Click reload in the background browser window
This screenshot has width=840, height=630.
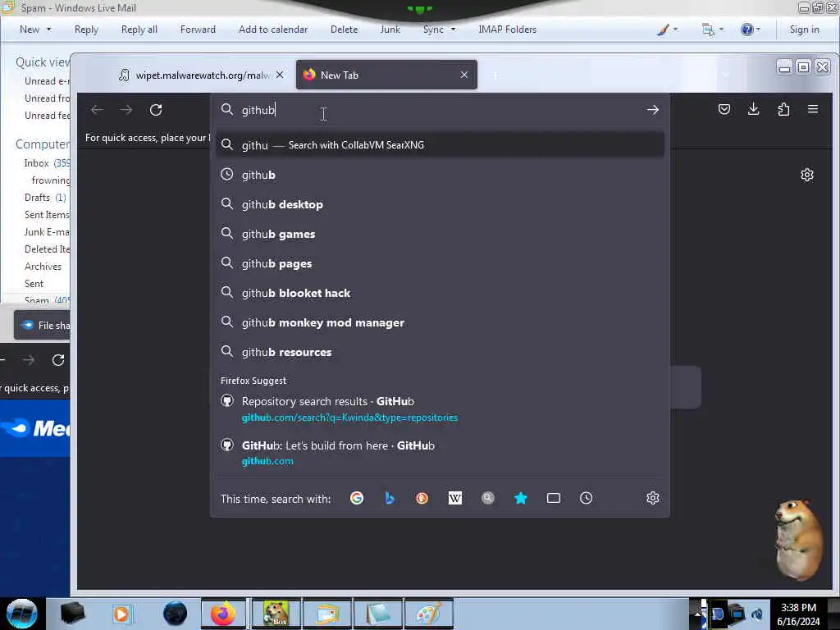(x=58, y=360)
